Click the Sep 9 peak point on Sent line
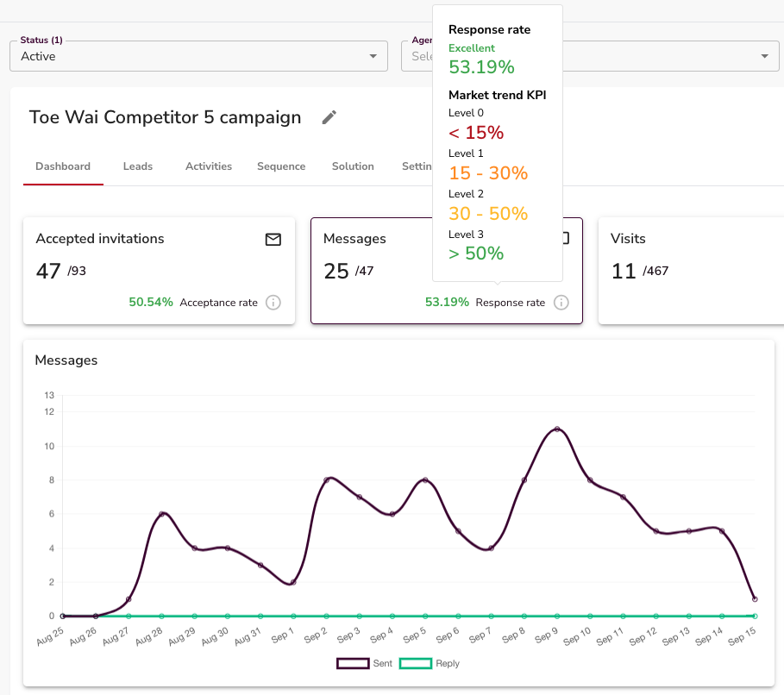 tap(557, 429)
